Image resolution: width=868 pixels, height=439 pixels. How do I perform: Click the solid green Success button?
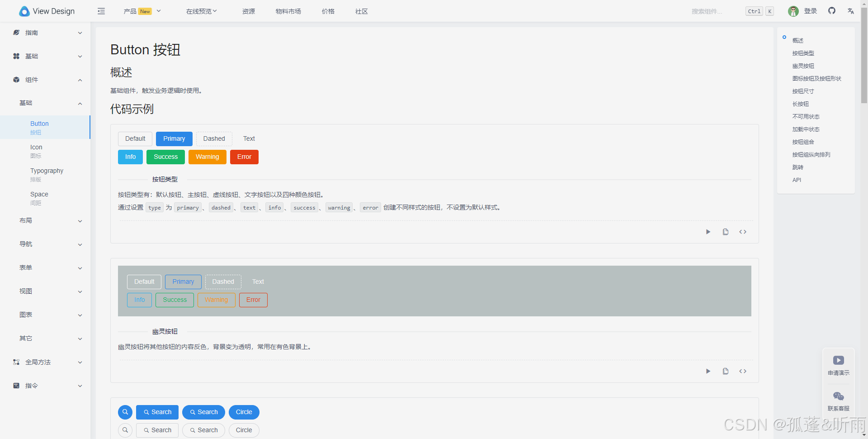[x=165, y=157]
